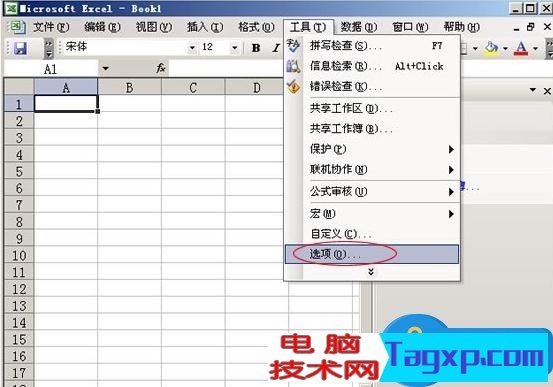Click the Spelling check menu icon

tap(293, 46)
